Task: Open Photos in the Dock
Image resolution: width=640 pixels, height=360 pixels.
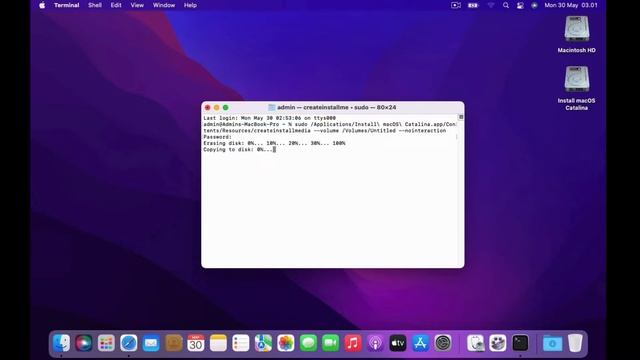Action: click(x=286, y=343)
